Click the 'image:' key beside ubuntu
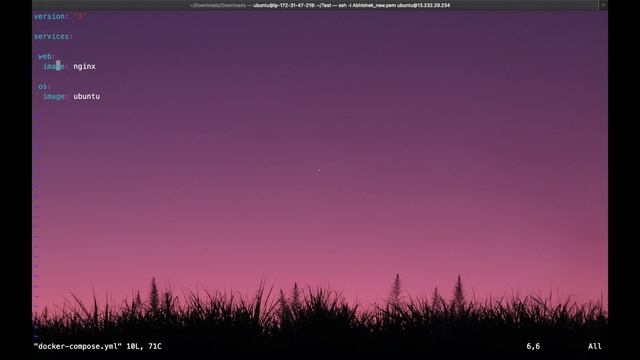 coord(56,96)
